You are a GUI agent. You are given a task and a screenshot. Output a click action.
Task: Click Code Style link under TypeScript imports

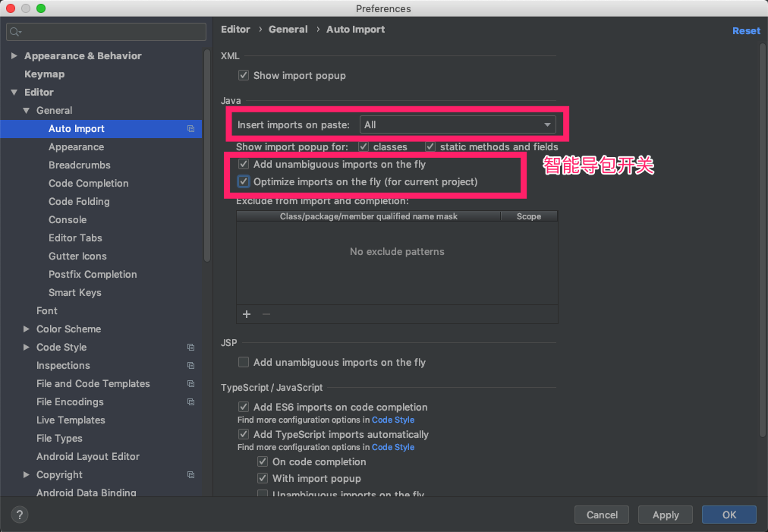pyautogui.click(x=393, y=447)
